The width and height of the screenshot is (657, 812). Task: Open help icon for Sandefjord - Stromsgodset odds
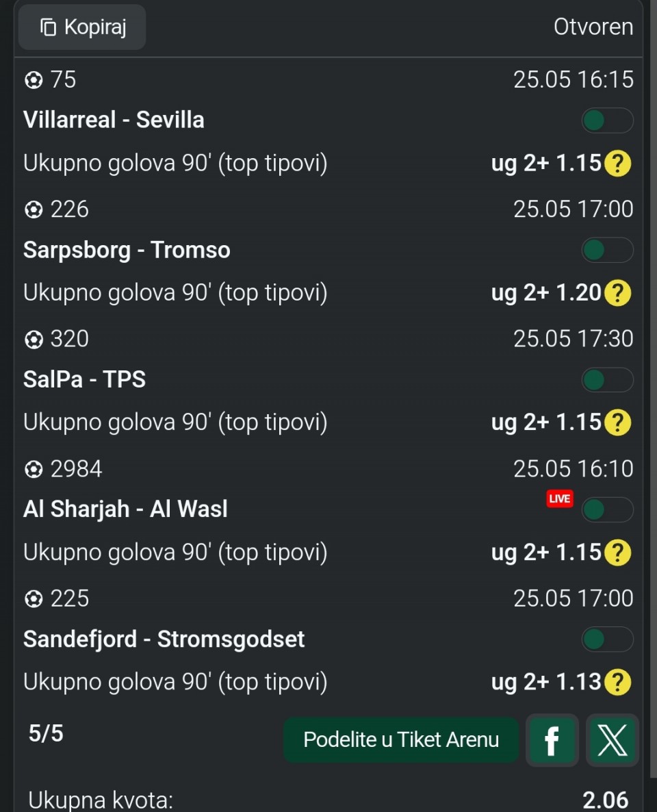coord(618,681)
